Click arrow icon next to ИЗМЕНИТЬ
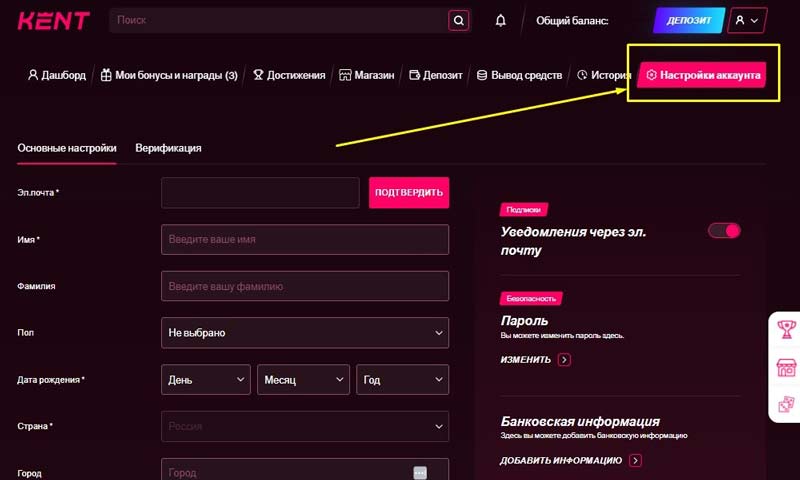 point(565,360)
